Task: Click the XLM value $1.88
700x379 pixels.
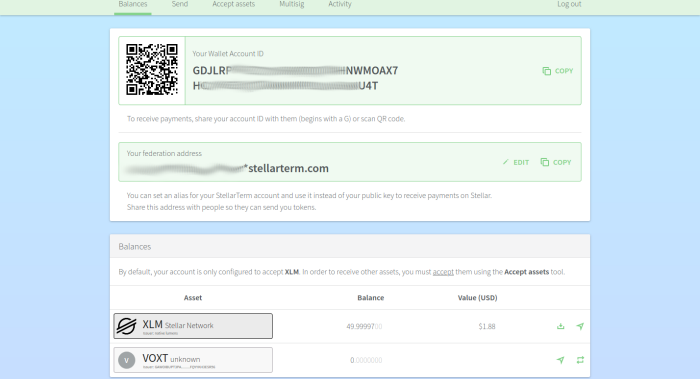Action: click(x=487, y=326)
